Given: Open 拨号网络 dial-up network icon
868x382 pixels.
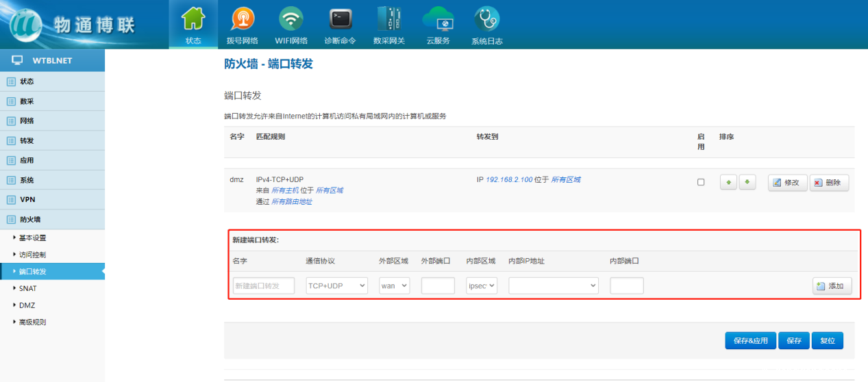Looking at the screenshot, I should [x=242, y=19].
